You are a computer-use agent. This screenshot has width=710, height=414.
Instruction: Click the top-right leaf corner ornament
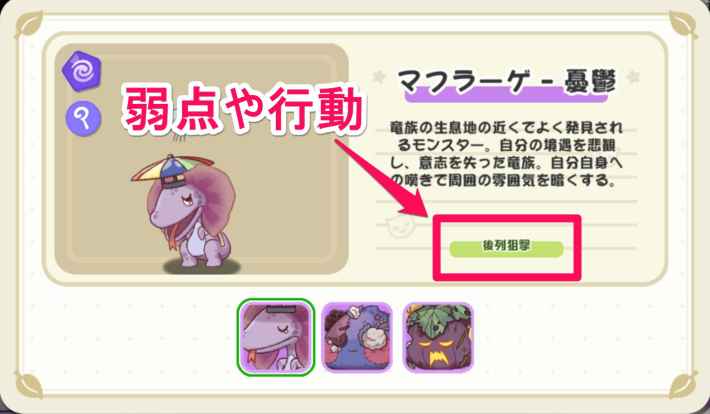point(682,24)
